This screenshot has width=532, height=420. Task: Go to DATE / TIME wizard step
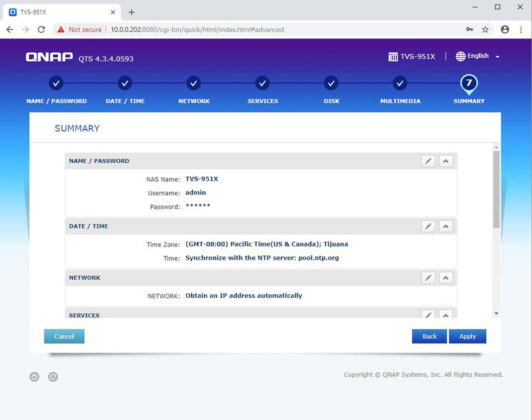(125, 83)
